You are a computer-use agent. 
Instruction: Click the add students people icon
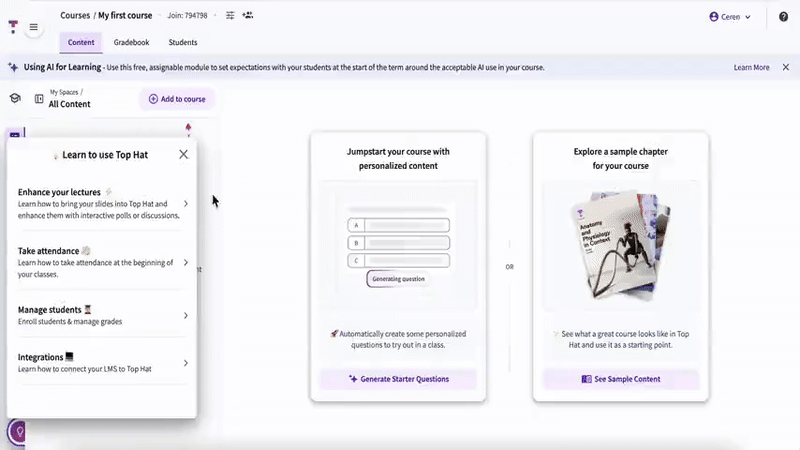[247, 15]
